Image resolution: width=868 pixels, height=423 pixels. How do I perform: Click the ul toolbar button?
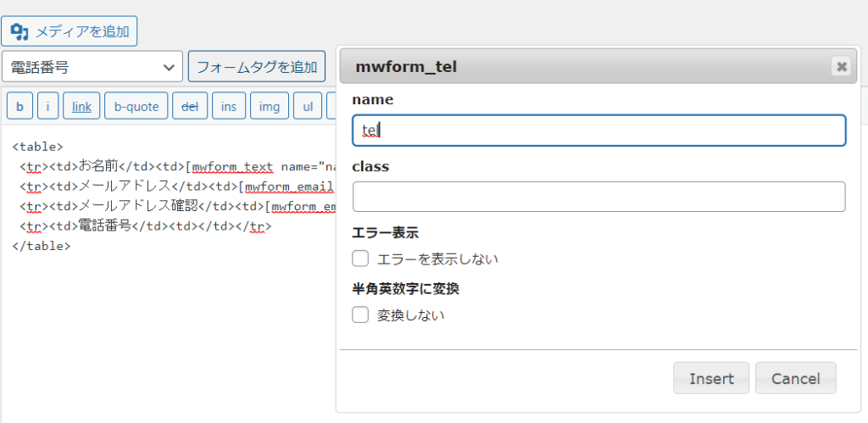click(308, 106)
